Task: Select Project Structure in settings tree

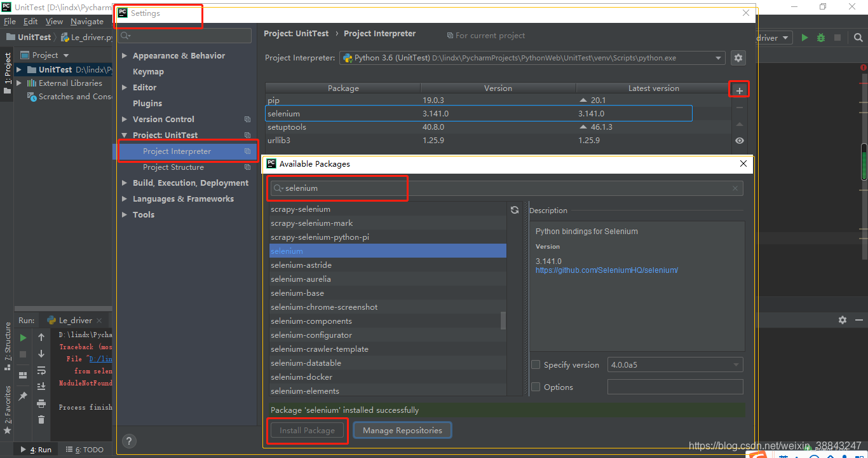Action: [173, 167]
